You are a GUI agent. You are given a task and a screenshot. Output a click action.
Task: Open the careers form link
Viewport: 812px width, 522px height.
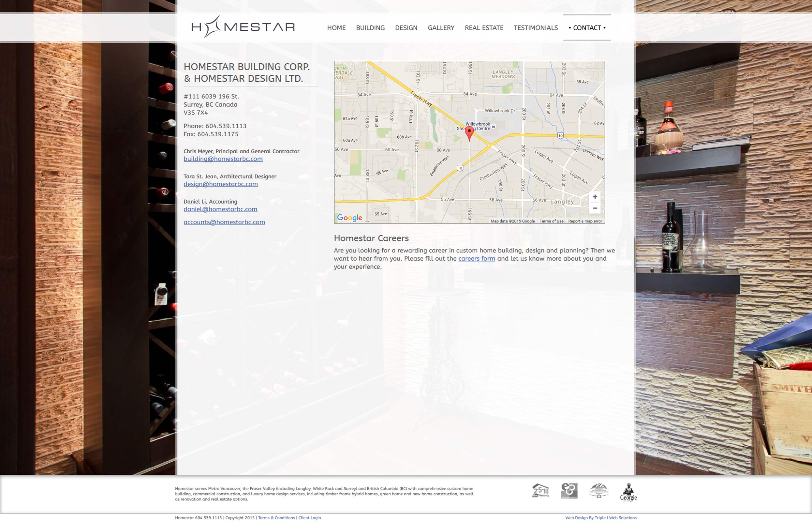coord(477,258)
